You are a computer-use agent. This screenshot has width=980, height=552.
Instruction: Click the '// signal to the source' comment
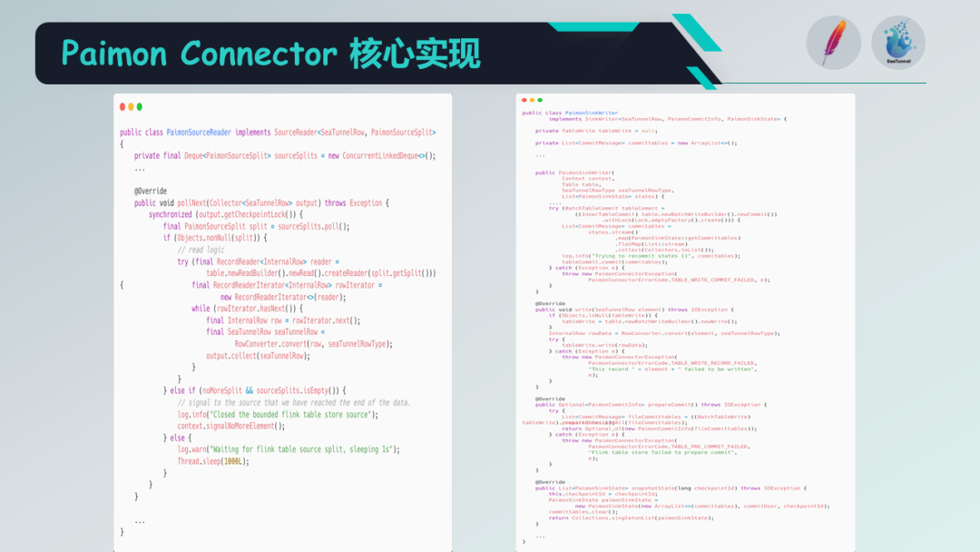(x=294, y=402)
